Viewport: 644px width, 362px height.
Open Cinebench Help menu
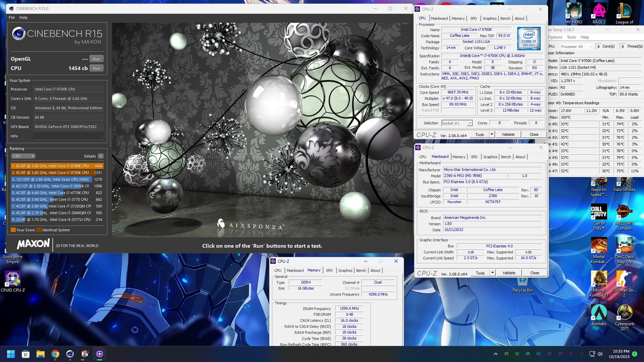pyautogui.click(x=23, y=17)
